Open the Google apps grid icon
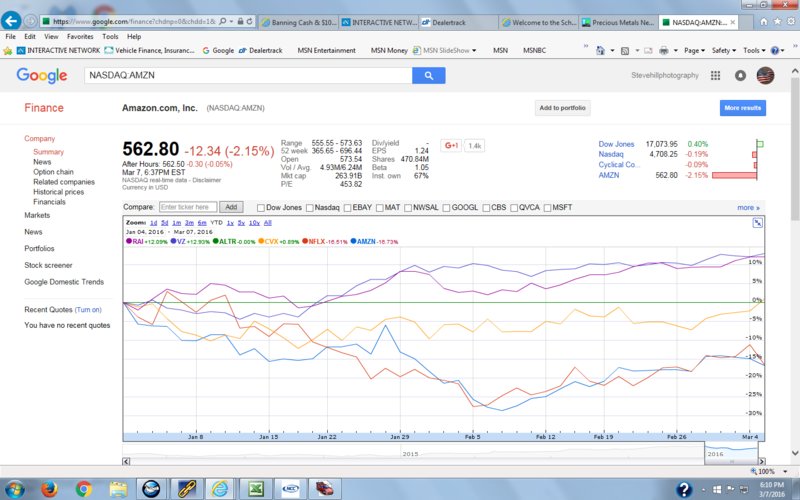This screenshot has width=800, height=500. pyautogui.click(x=715, y=76)
